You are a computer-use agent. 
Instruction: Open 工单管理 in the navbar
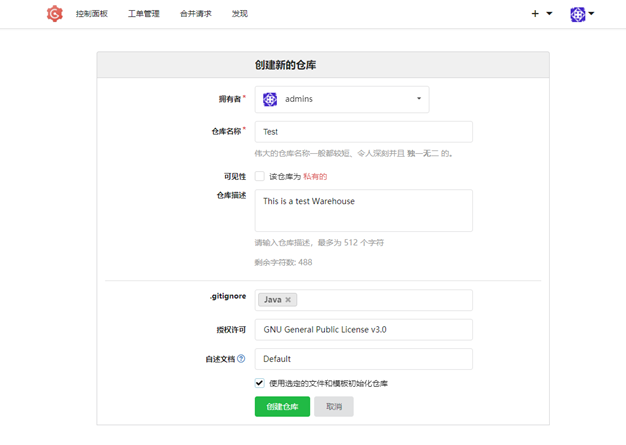[x=144, y=14]
